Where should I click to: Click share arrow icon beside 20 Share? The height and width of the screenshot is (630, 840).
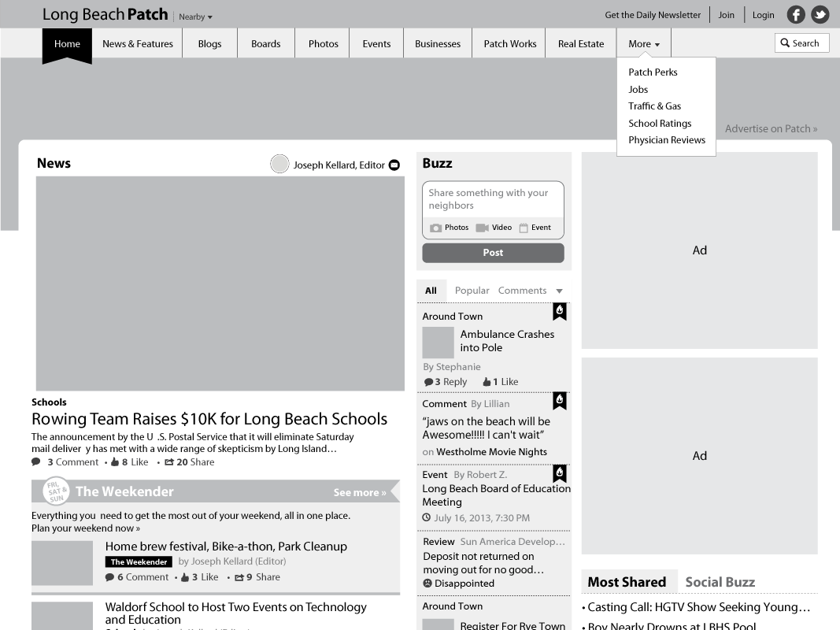click(x=169, y=461)
